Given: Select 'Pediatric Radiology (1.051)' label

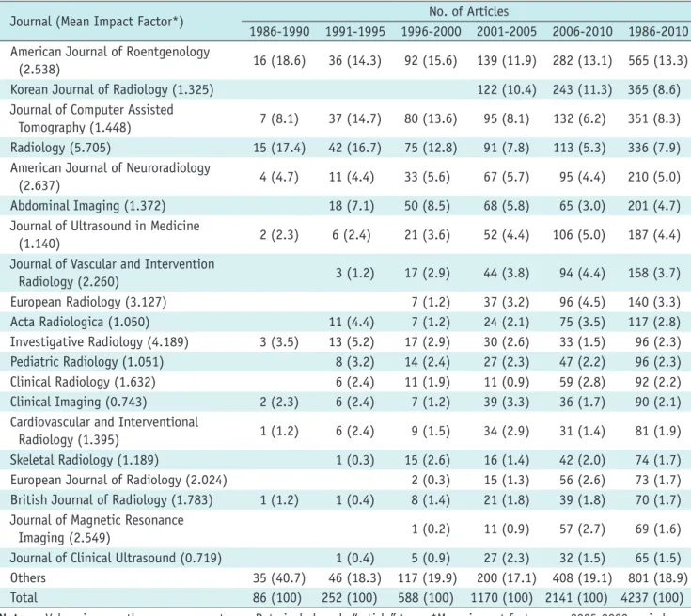Looking at the screenshot, I should coord(86,362).
